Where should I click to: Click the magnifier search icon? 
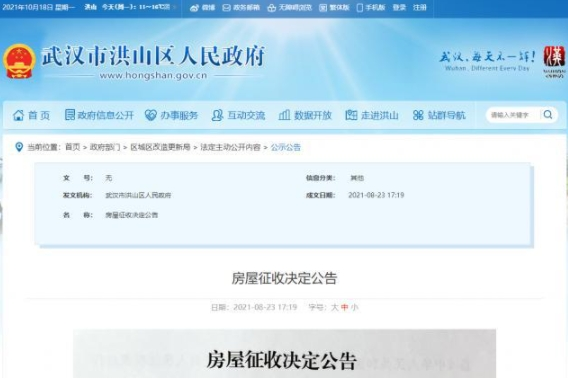click(x=548, y=115)
